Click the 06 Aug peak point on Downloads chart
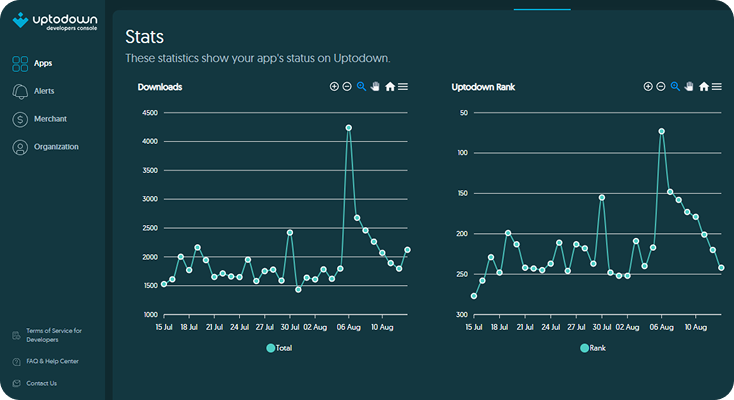 coord(349,128)
